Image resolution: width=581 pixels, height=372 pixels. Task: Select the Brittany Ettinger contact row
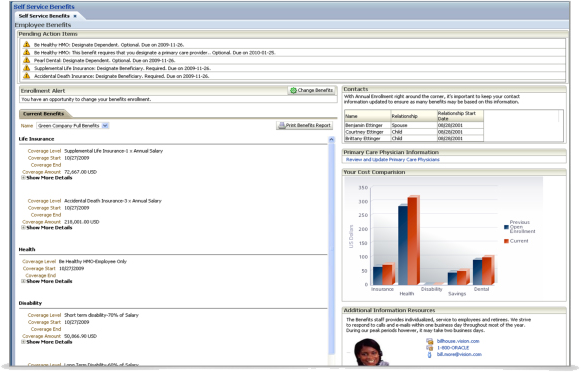[414, 138]
